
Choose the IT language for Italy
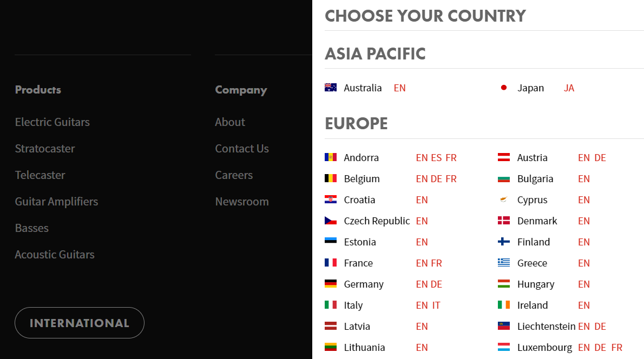coord(436,305)
